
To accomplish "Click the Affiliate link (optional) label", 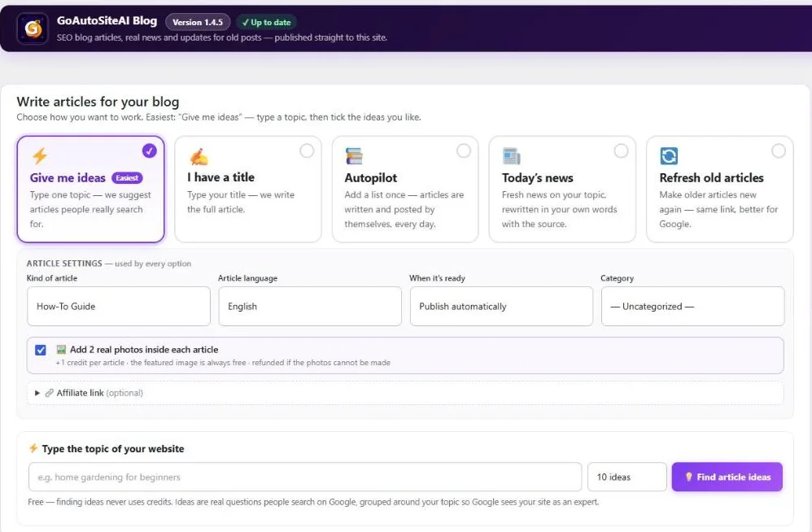I will pyautogui.click(x=99, y=393).
